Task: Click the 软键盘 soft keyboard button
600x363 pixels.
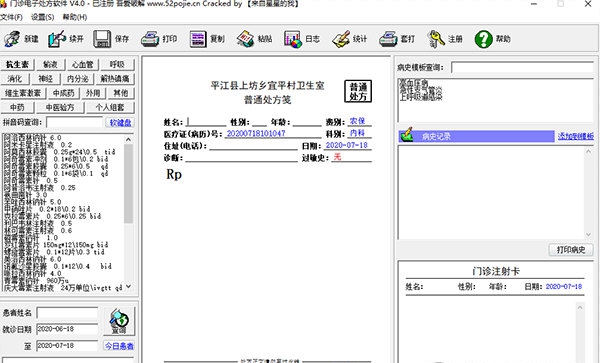Action: click(120, 122)
